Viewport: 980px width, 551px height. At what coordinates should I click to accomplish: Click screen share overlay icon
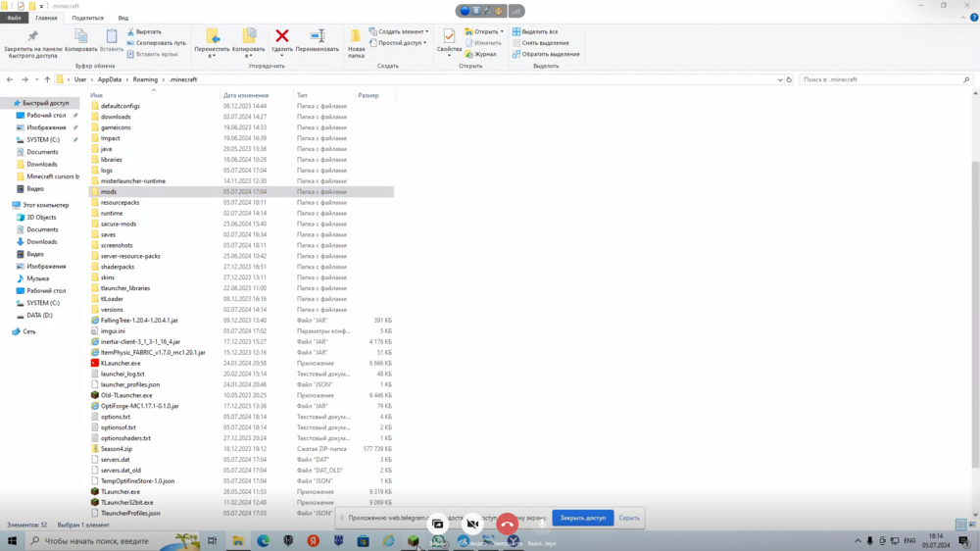tap(437, 524)
